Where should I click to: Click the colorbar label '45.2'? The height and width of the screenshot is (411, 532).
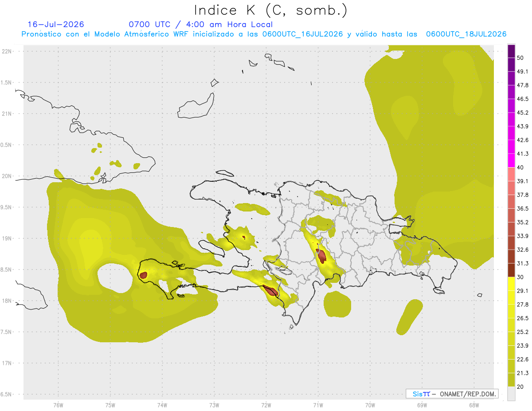[523, 113]
